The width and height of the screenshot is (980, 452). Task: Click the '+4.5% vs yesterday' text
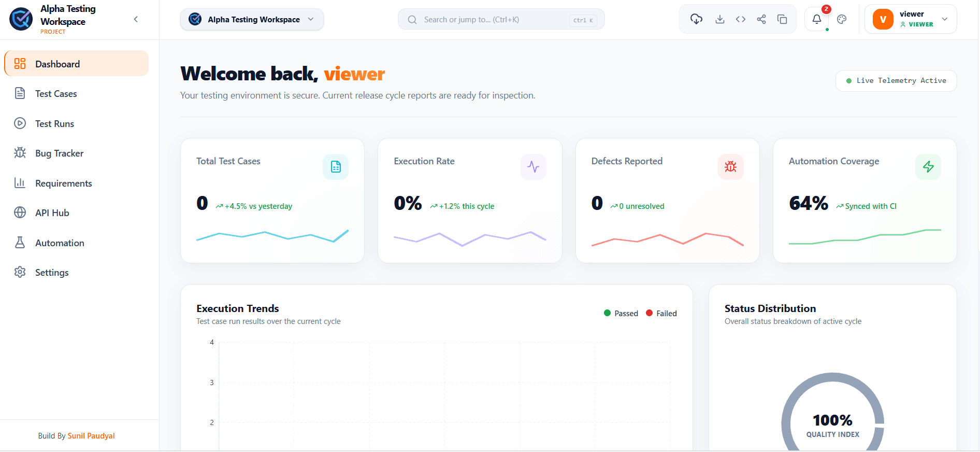[254, 206]
